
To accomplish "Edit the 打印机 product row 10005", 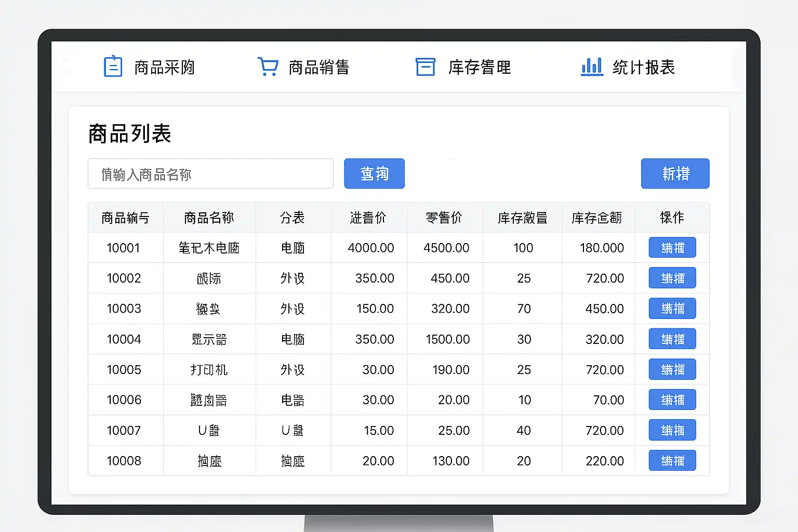I will [672, 369].
